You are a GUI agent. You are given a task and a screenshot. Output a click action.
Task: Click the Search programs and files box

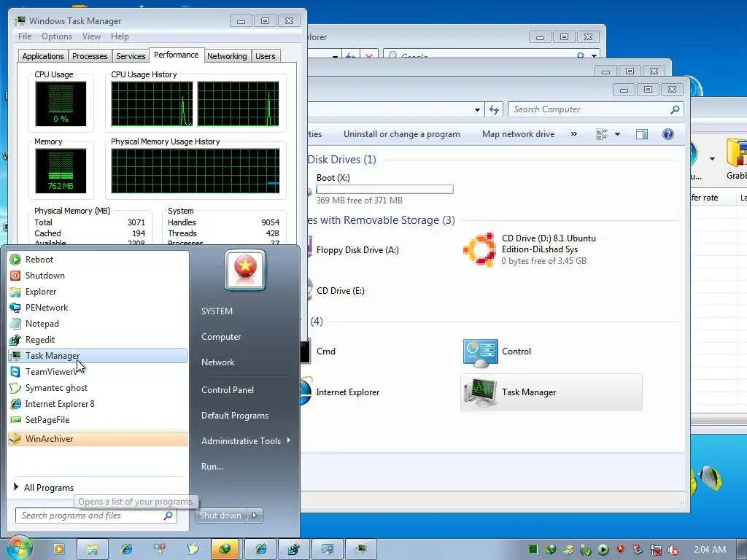96,516
